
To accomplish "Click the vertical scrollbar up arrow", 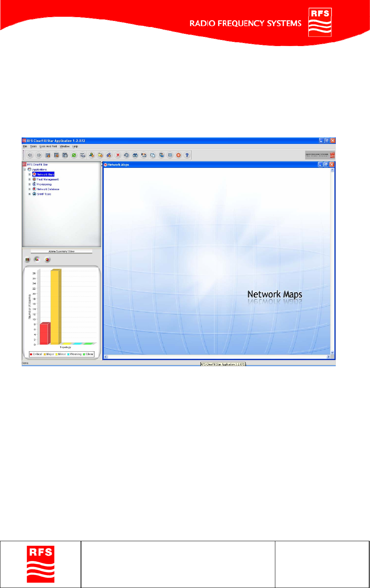I will point(332,170).
